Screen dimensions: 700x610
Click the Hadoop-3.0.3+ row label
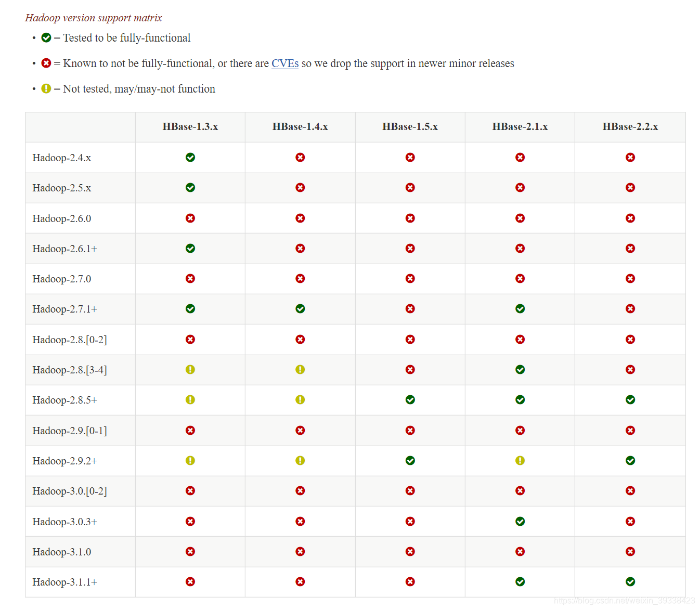(x=64, y=522)
